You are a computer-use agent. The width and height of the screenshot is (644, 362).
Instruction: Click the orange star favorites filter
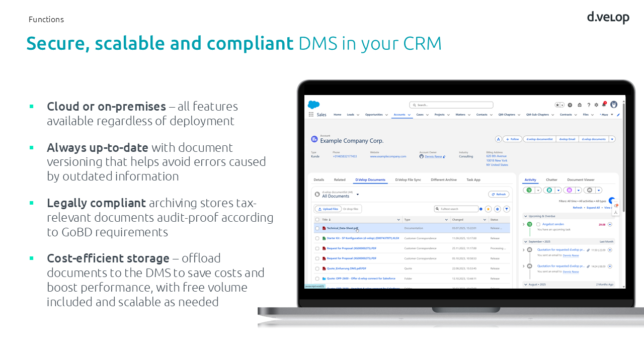click(488, 209)
